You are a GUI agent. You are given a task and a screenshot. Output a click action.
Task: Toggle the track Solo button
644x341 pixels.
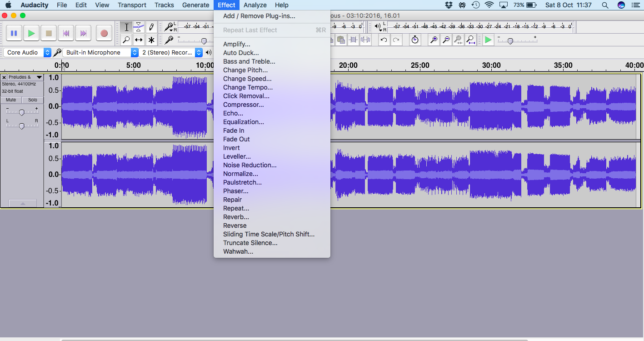point(33,100)
